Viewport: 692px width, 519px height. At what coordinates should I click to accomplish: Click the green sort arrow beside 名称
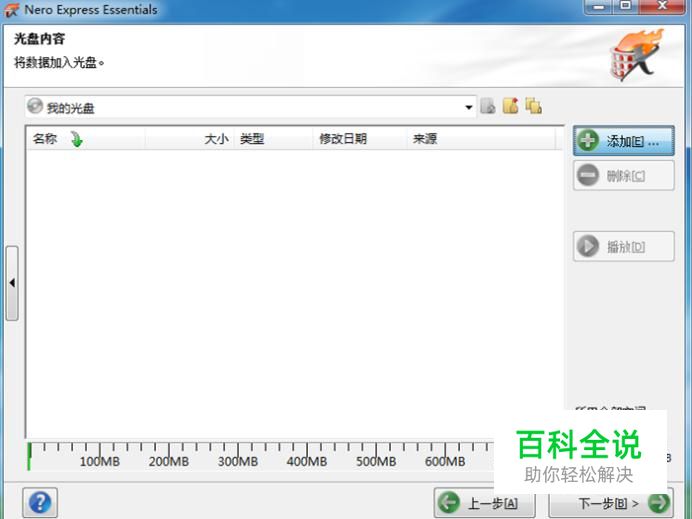[x=77, y=139]
